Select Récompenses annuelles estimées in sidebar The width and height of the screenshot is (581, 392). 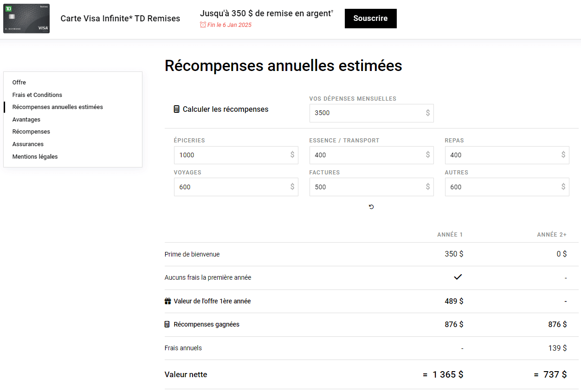click(x=58, y=107)
